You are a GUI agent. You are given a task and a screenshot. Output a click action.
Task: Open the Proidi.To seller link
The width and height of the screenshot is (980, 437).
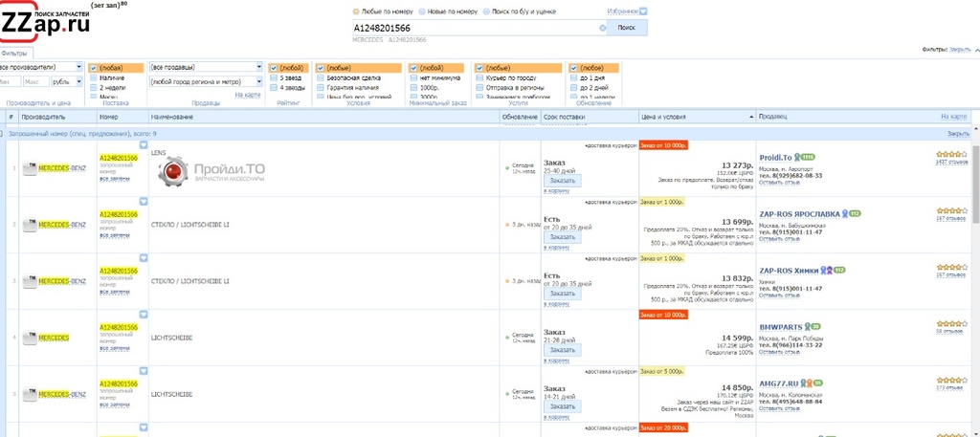[775, 158]
